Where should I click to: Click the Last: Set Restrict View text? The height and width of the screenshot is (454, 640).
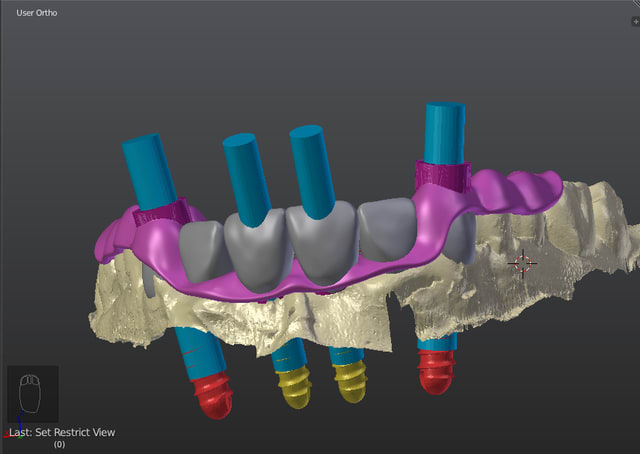62,432
